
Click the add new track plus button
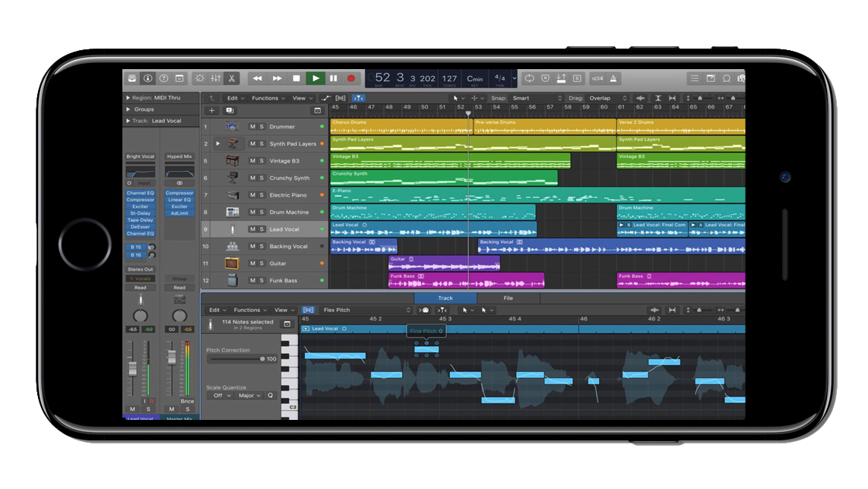pos(211,111)
